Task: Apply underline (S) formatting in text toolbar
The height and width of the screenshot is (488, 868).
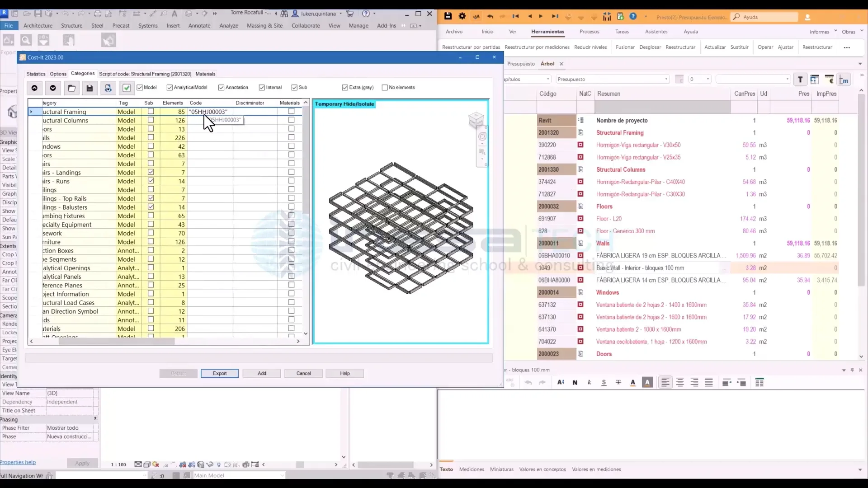Action: click(604, 383)
